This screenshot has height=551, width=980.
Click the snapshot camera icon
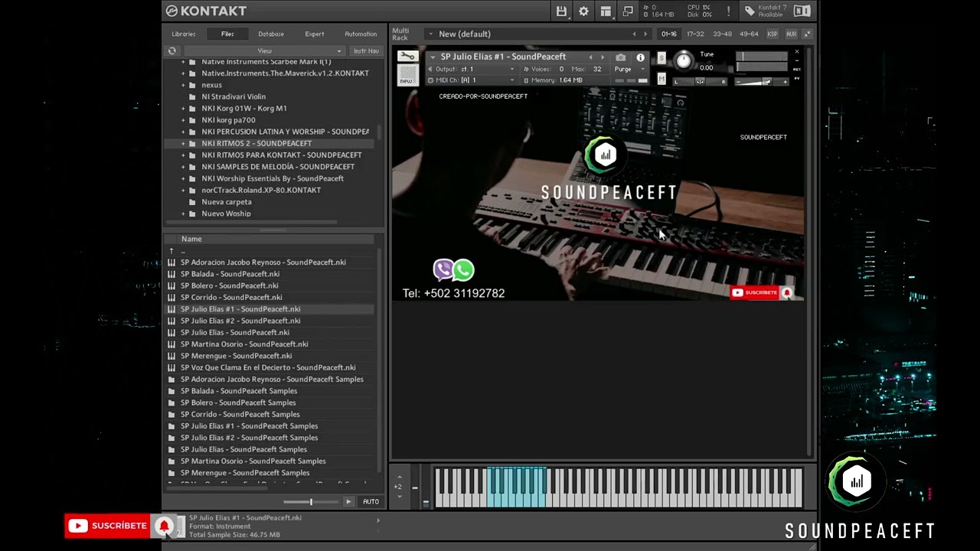coord(620,57)
